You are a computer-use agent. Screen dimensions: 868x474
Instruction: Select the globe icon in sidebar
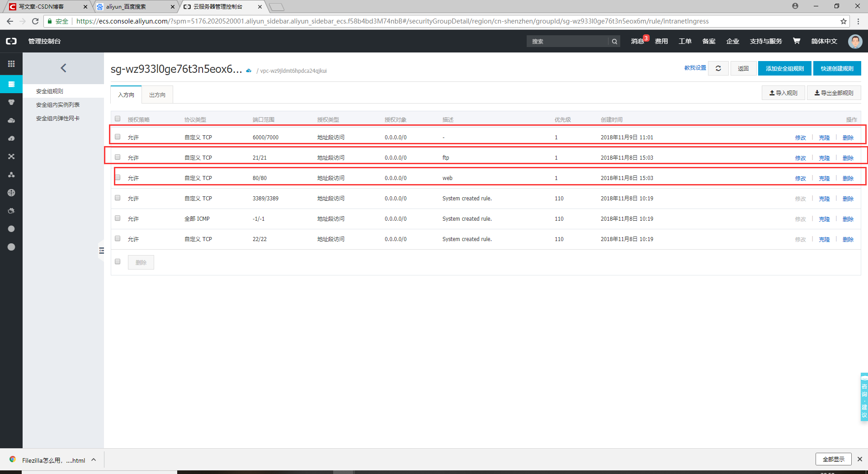pos(11,193)
